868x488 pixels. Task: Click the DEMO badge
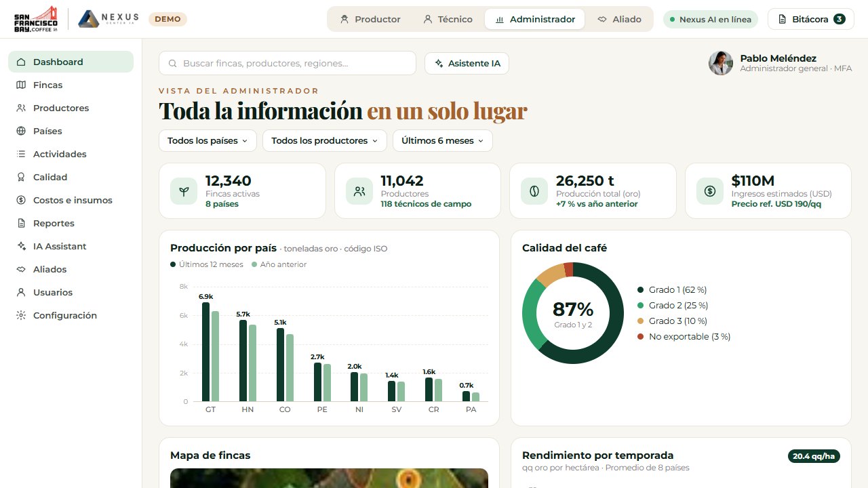167,19
